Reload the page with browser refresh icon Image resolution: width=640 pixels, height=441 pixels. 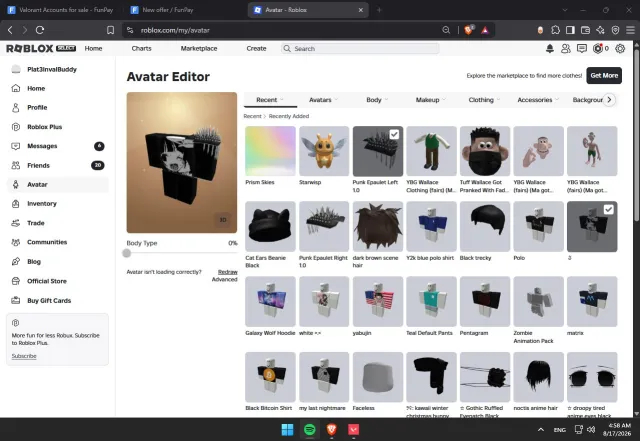40,30
